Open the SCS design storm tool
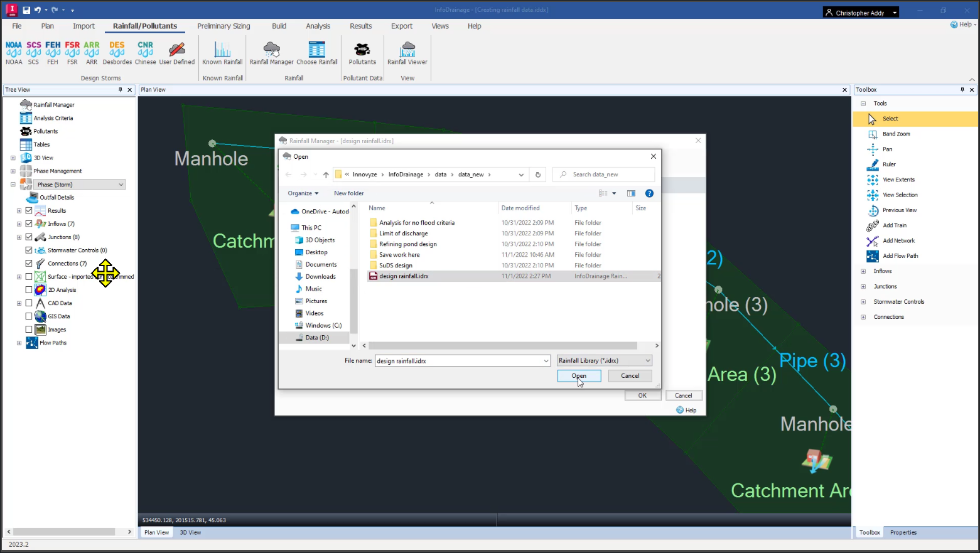The height and width of the screenshot is (553, 980). coord(33,53)
